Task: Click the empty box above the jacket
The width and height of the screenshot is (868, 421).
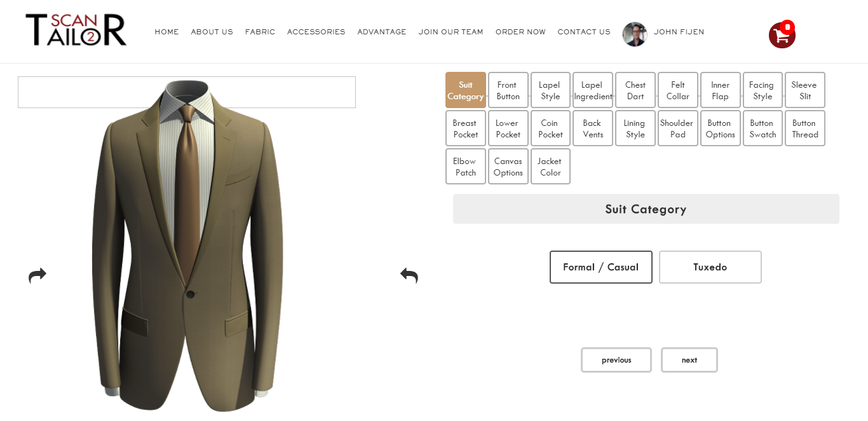Action: tap(186, 92)
